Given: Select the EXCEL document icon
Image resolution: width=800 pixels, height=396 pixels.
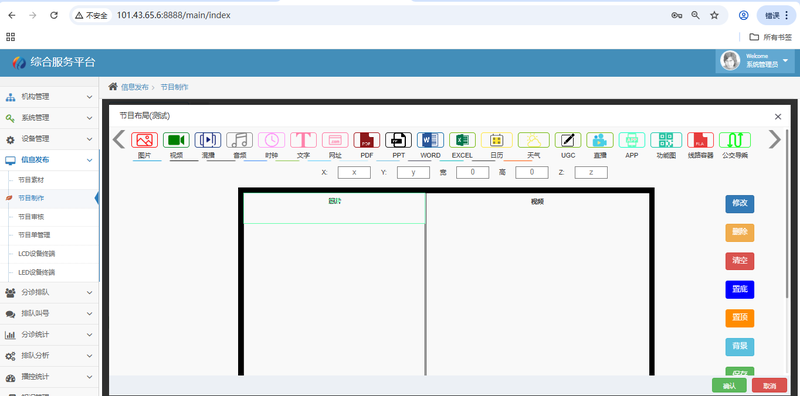Looking at the screenshot, I should (462, 140).
